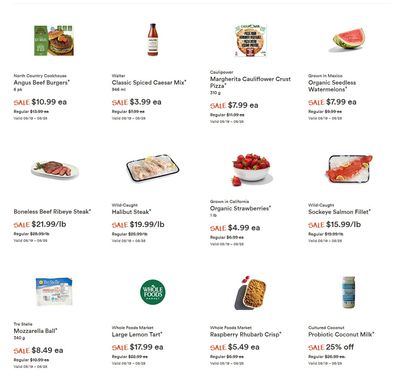
Task: Open the Angus Beef Burgers title link
Action: click(x=42, y=82)
